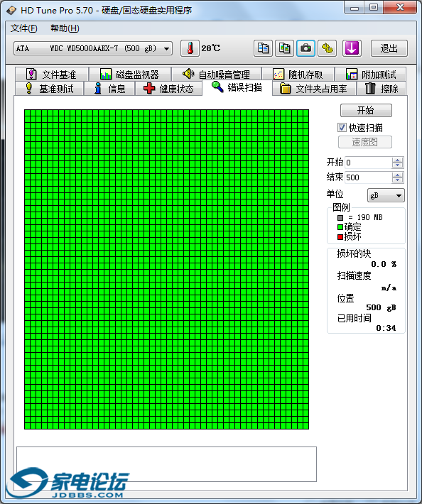Image resolution: width=422 pixels, height=504 pixels.
Task: Switch to the 磁盘监视器 tab
Action: pyautogui.click(x=129, y=75)
